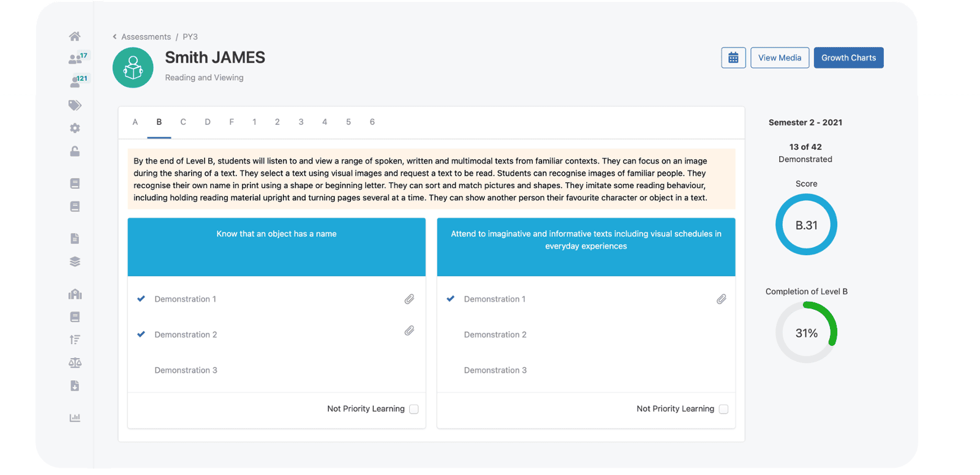Open Growth Charts
980x475 pixels.
tap(848, 58)
